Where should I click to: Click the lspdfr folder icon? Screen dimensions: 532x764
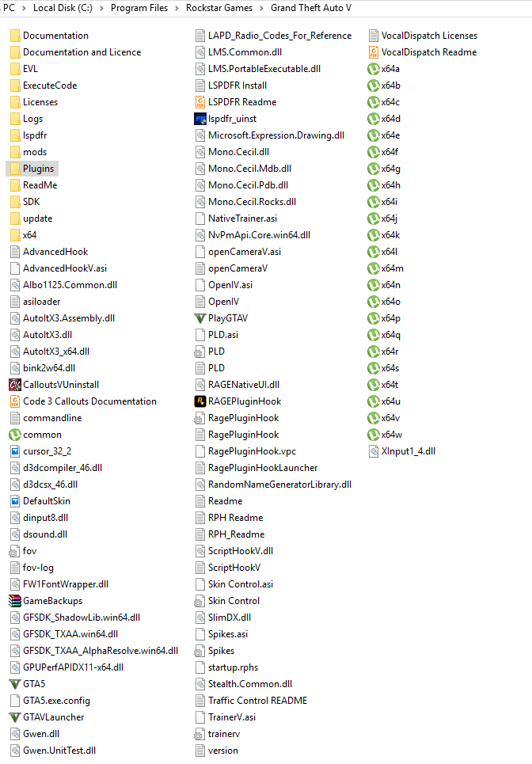pos(15,135)
